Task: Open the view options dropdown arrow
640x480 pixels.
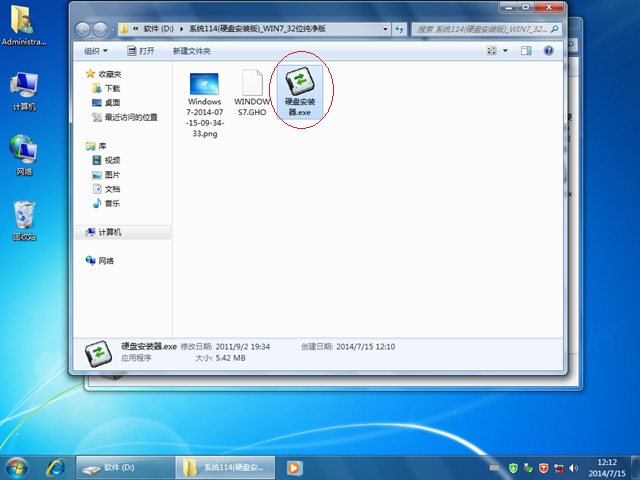Action: pyautogui.click(x=506, y=50)
